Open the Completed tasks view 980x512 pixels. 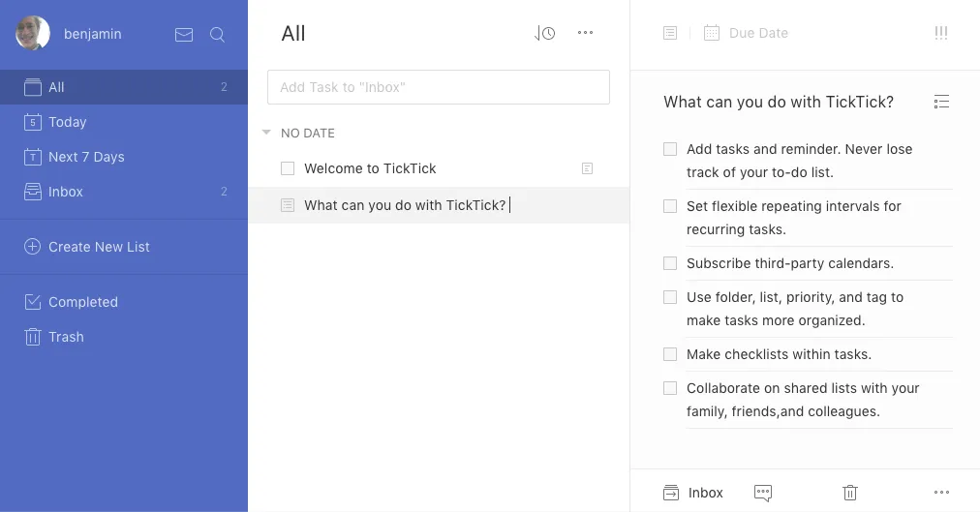pos(124,302)
